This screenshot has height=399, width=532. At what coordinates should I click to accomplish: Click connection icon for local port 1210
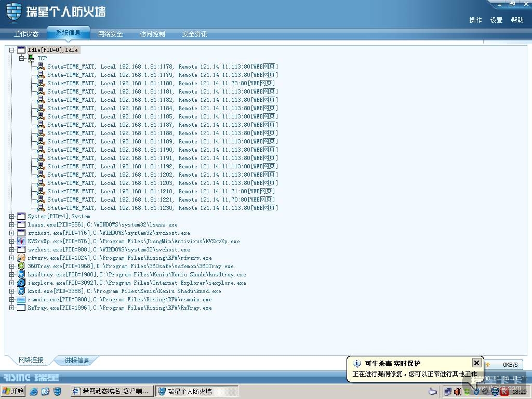point(41,191)
